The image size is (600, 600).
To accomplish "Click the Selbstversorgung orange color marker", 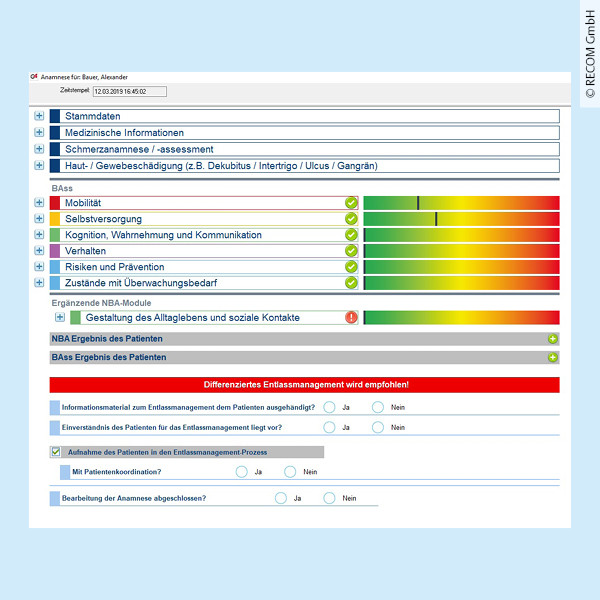I will 55,219.
